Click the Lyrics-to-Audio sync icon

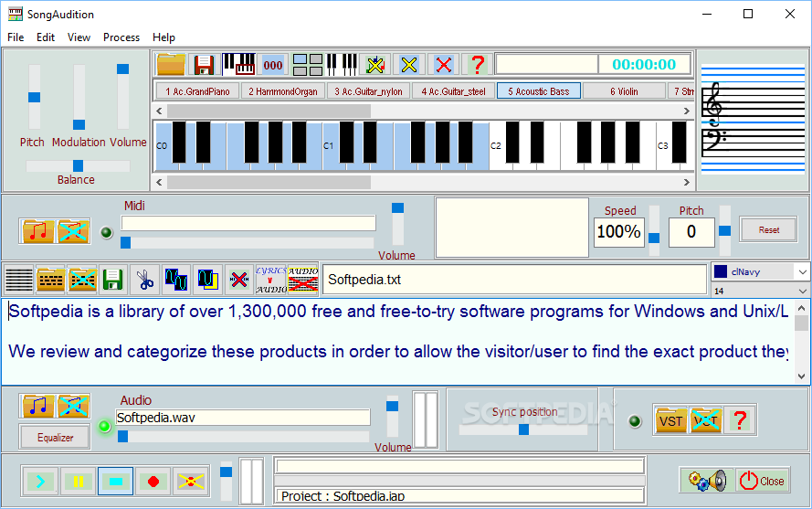[x=271, y=280]
